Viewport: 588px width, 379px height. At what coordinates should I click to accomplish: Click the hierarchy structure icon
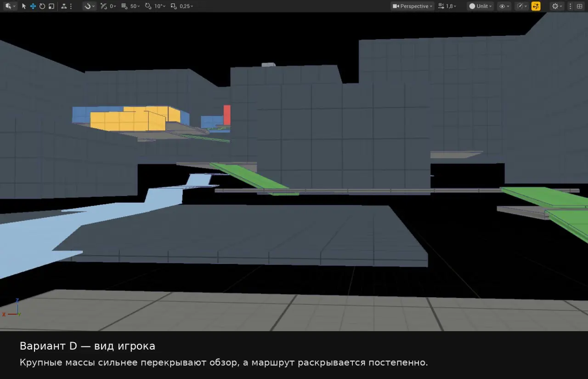tap(64, 6)
